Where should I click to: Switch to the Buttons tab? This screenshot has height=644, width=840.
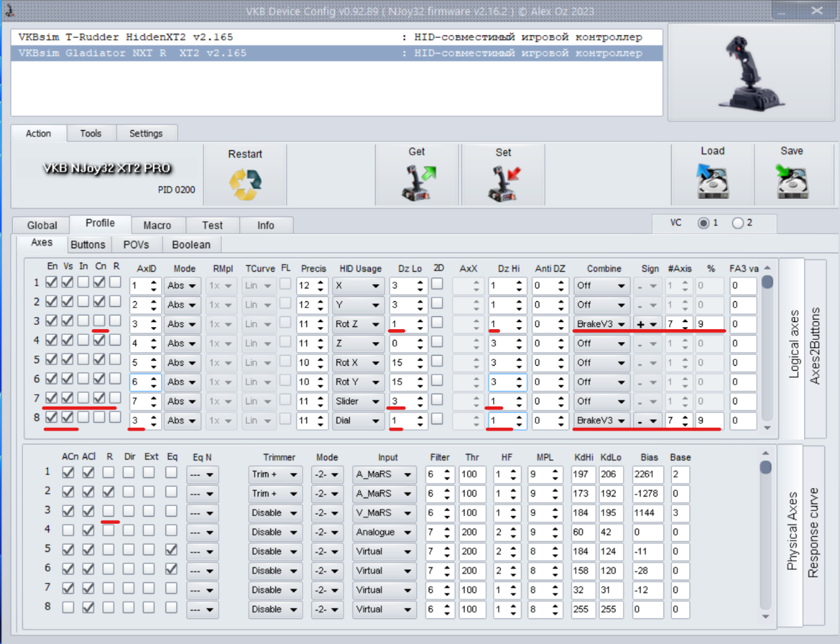(88, 245)
